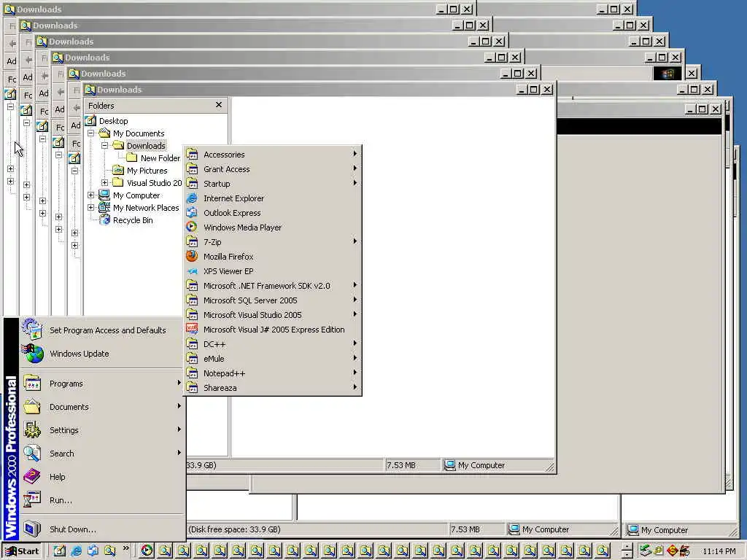Viewport: 747px width, 560px height.
Task: Click the system tray clock showing 11:14 PM
Action: click(x=719, y=551)
